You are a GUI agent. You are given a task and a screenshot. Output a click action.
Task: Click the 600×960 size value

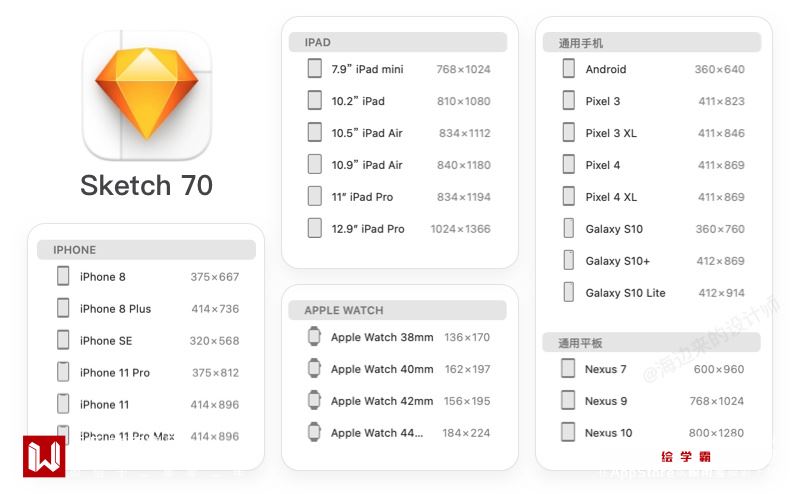[718, 368]
